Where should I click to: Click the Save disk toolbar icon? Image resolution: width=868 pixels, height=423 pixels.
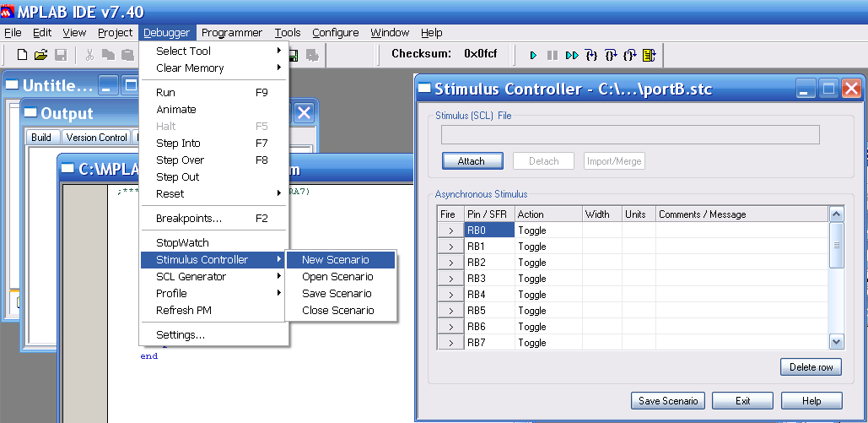pos(61,55)
